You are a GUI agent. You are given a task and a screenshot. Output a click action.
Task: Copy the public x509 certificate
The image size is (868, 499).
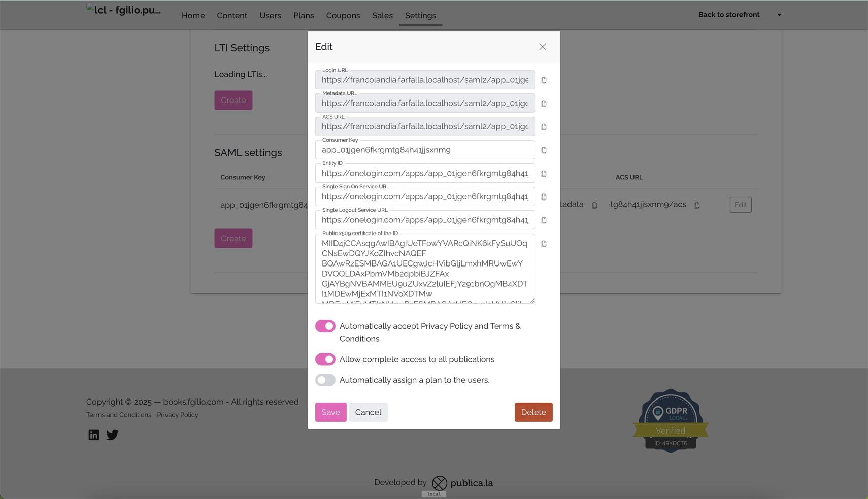[x=544, y=244]
